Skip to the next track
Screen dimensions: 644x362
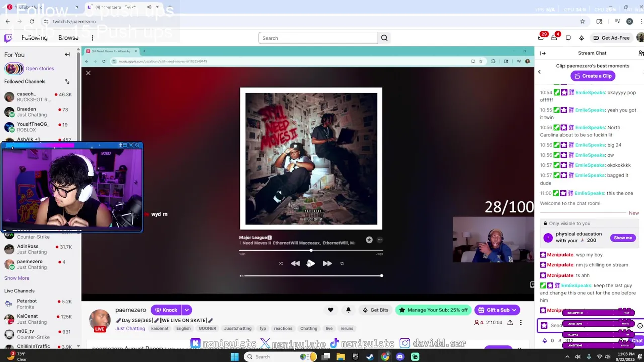pyautogui.click(x=327, y=263)
